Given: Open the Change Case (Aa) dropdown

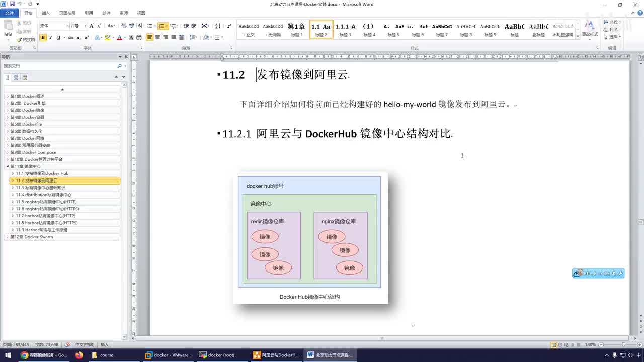Looking at the screenshot, I should click(x=111, y=26).
